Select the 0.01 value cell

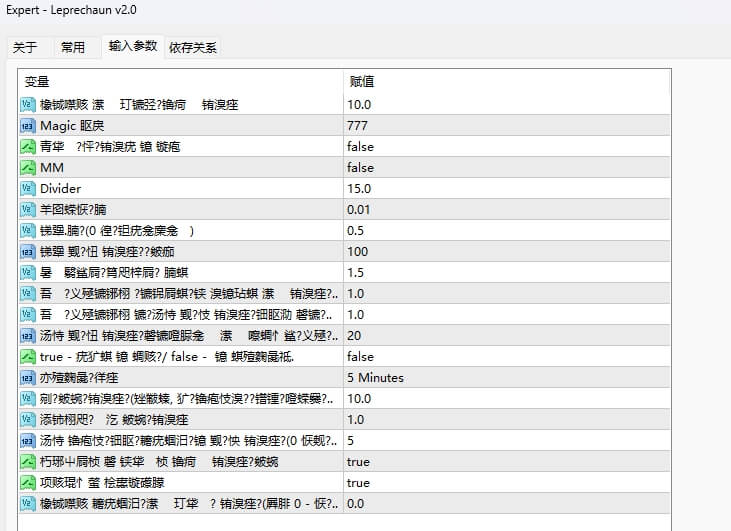507,210
